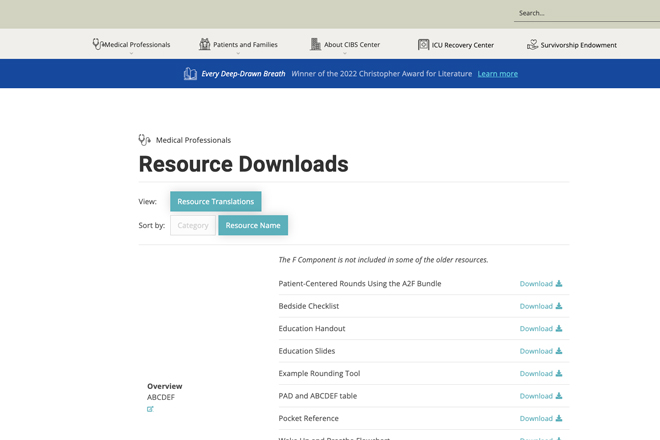Image resolution: width=660 pixels, height=440 pixels.
Task: Click the Education Handout resource name
Action: (311, 329)
